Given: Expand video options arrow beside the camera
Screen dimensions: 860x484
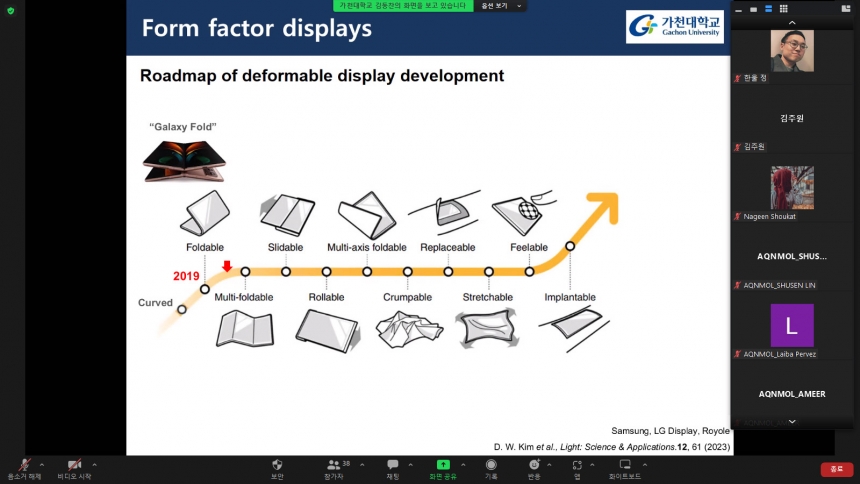Looking at the screenshot, I should pyautogui.click(x=95, y=464).
